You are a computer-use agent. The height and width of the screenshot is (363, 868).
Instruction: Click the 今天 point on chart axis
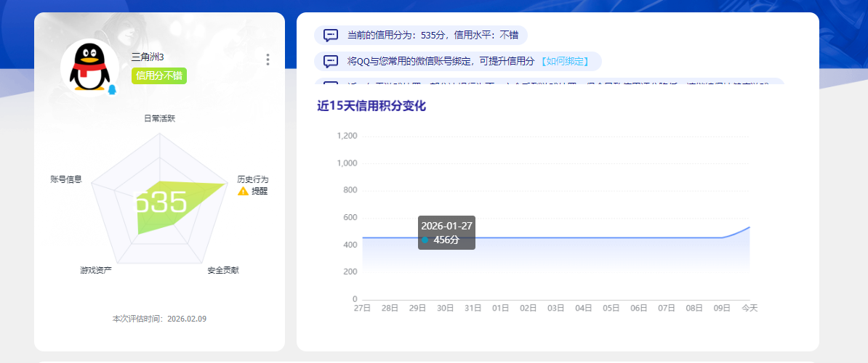coord(750,308)
